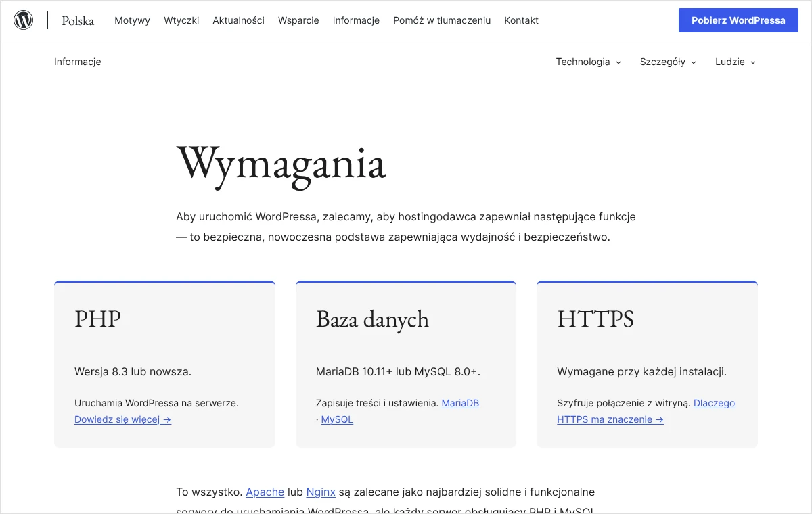Expand the Szczegóły dropdown
The image size is (812, 514).
click(668, 62)
